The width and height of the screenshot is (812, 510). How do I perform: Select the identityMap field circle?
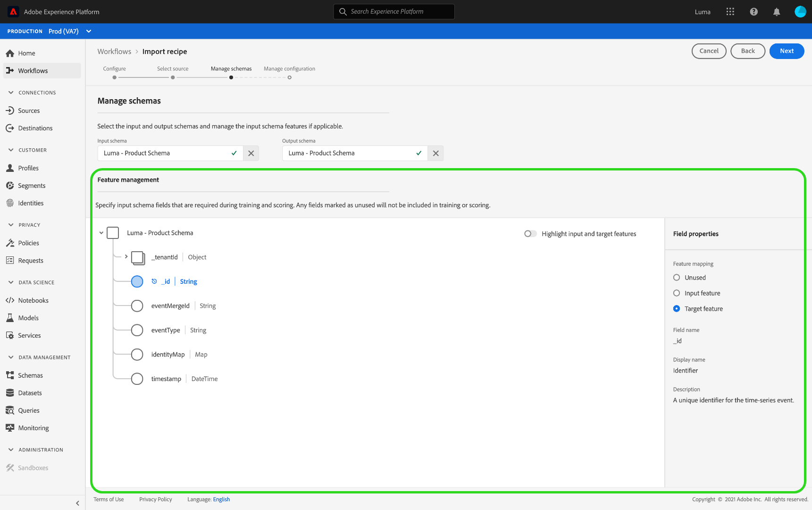click(x=137, y=355)
